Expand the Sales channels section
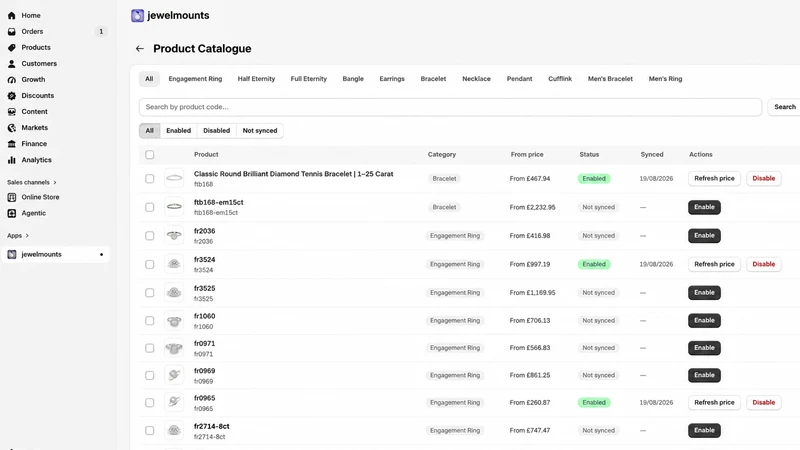The width and height of the screenshot is (800, 450). (32, 182)
